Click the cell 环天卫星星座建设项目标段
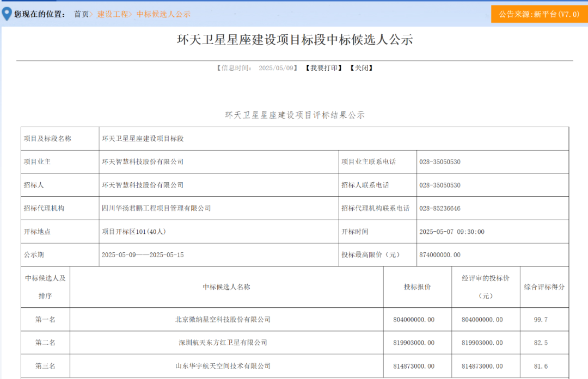Image resolution: width=588 pixels, height=379 pixels. point(334,139)
